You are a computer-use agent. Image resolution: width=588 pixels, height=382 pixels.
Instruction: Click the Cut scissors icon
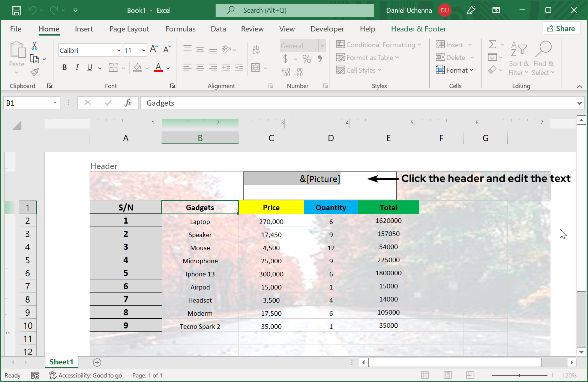(34, 46)
